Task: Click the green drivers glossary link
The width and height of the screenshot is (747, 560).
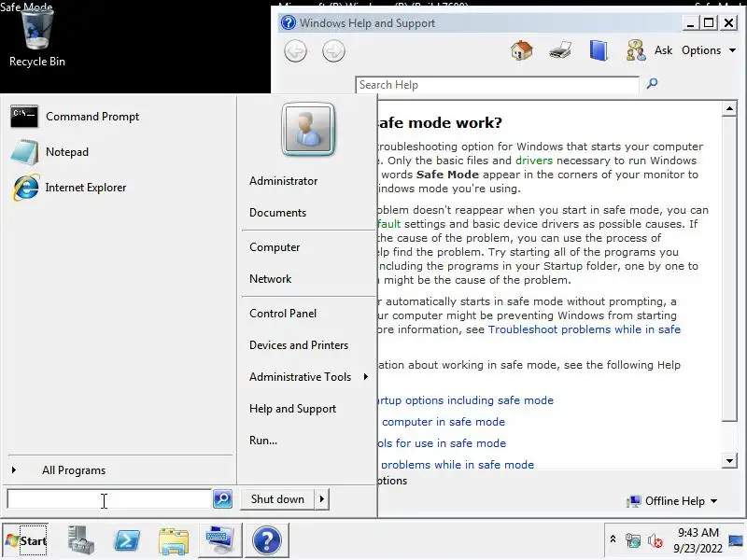Action: click(x=534, y=161)
